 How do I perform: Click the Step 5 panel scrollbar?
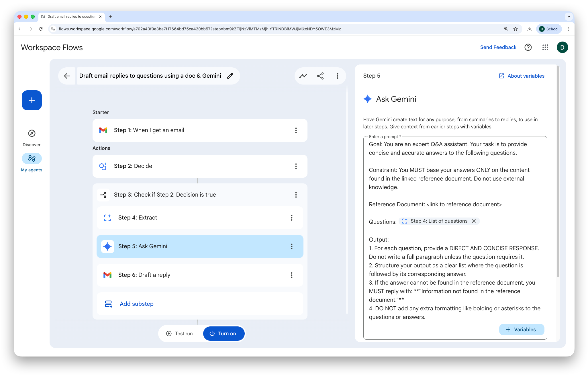coord(558,172)
